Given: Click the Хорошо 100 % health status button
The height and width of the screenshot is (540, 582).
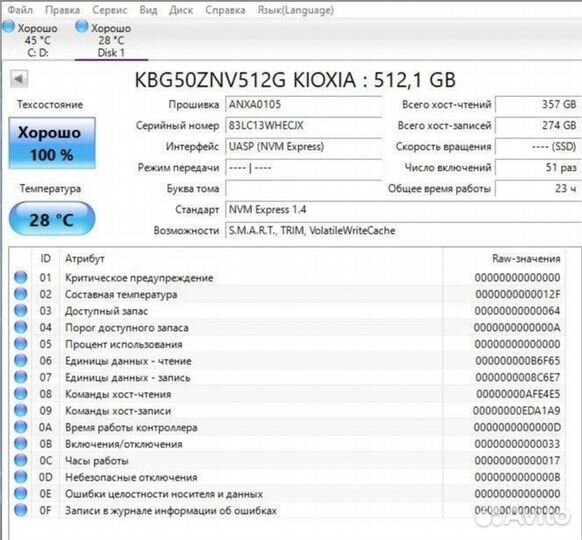Looking at the screenshot, I should coord(52,143).
